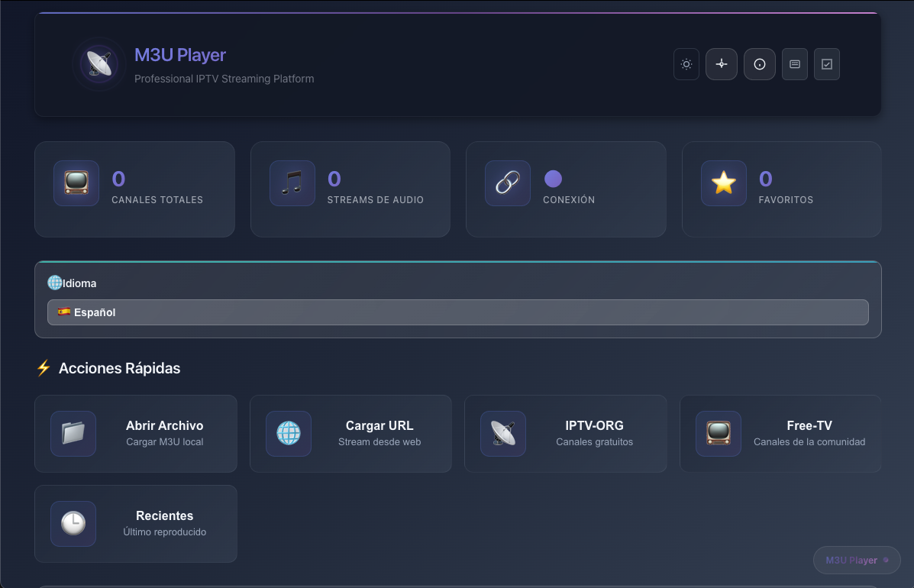
Task: Click the satellite dish icon in IPTV-ORG card
Action: coord(503,434)
